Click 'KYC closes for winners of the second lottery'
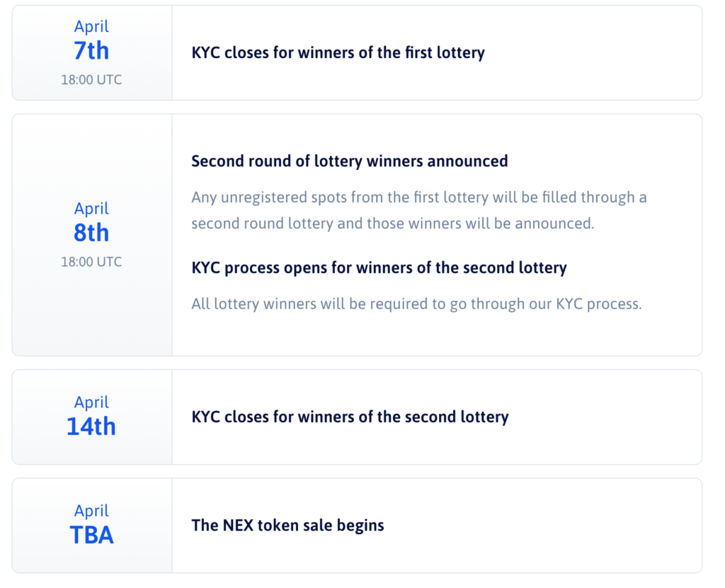The height and width of the screenshot is (588, 725). [x=350, y=417]
